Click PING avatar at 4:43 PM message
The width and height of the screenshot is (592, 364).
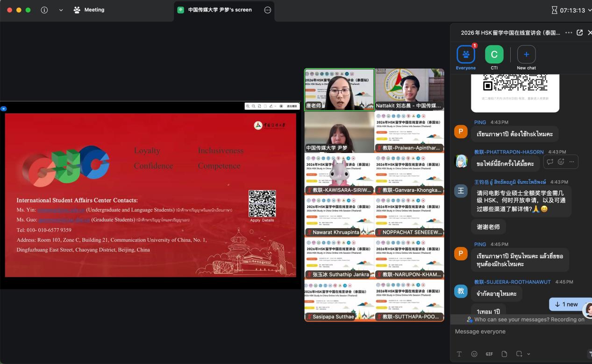461,132
